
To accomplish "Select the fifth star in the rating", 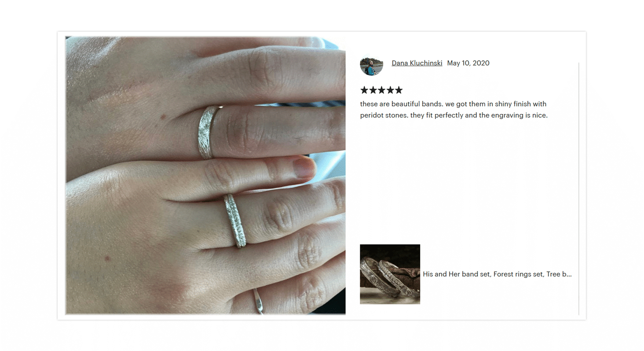I will tap(399, 90).
